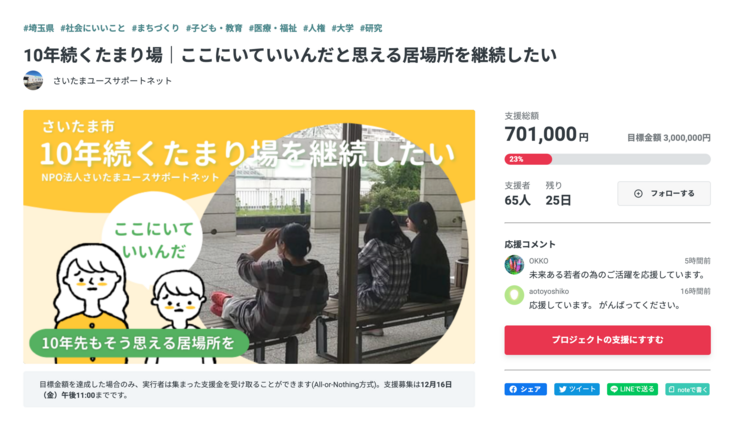Image resolution: width=736 pixels, height=427 pixels.
Task: Click the aotoyoshiko green avatar icon
Action: pyautogui.click(x=514, y=295)
